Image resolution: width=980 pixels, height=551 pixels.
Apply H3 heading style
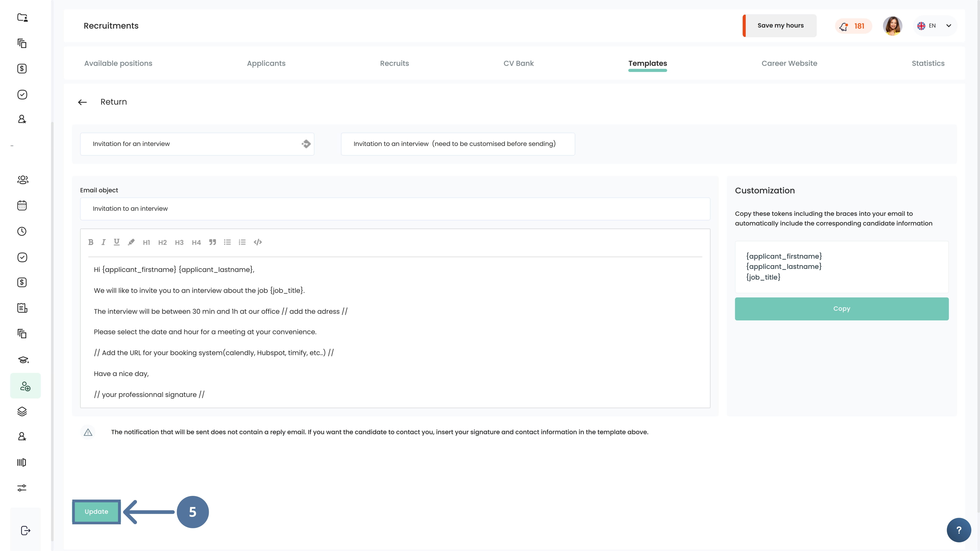click(x=179, y=243)
